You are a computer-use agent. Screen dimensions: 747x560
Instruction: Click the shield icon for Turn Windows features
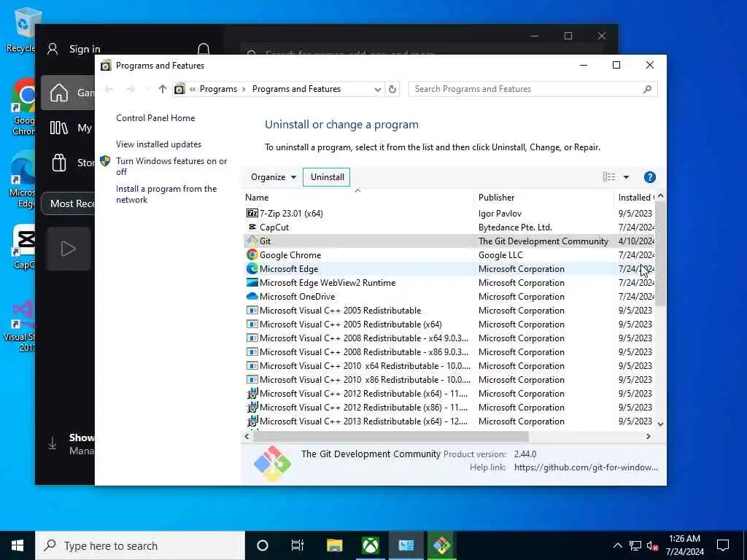pyautogui.click(x=105, y=161)
